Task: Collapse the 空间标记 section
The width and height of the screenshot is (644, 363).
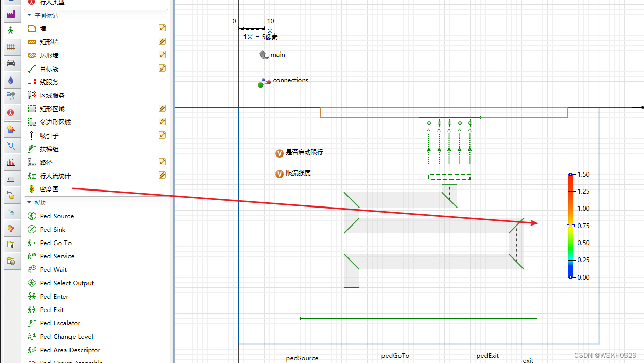Action: (x=29, y=15)
